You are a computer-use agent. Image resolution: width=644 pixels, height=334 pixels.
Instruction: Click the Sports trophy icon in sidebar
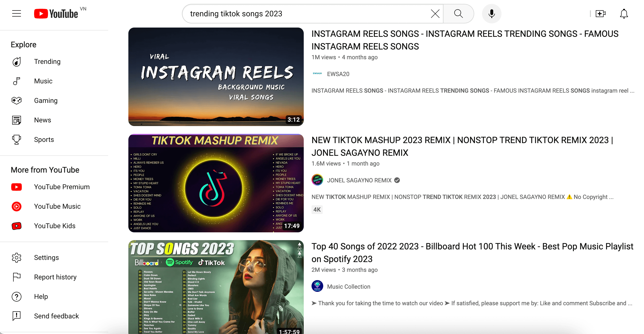pos(17,139)
